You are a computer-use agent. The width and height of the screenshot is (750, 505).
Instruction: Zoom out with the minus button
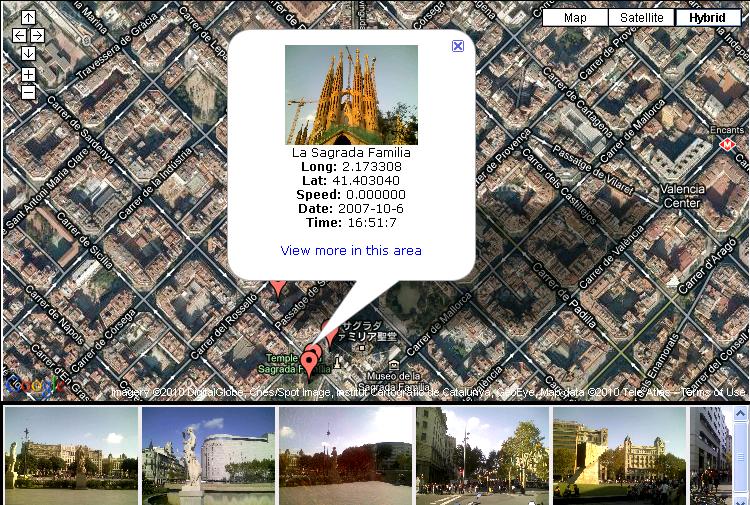(x=28, y=92)
